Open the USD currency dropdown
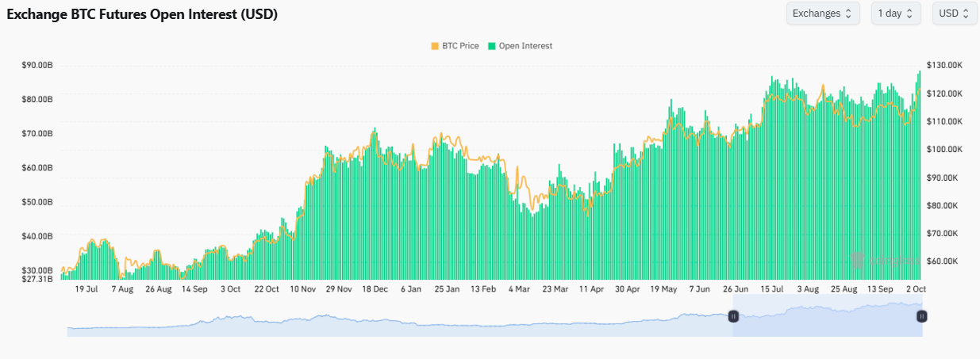This screenshot has width=980, height=359. [954, 13]
